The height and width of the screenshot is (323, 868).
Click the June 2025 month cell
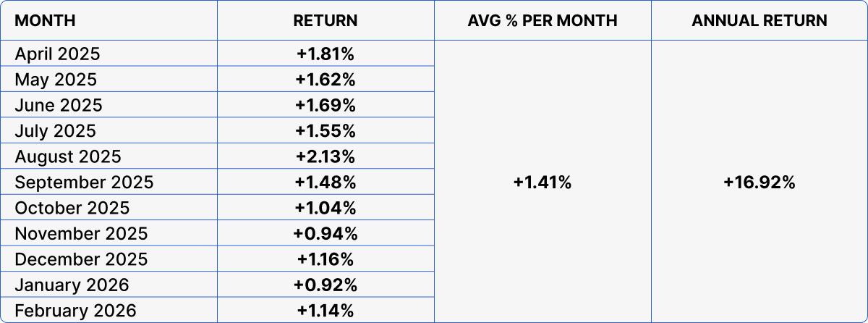click(x=59, y=105)
